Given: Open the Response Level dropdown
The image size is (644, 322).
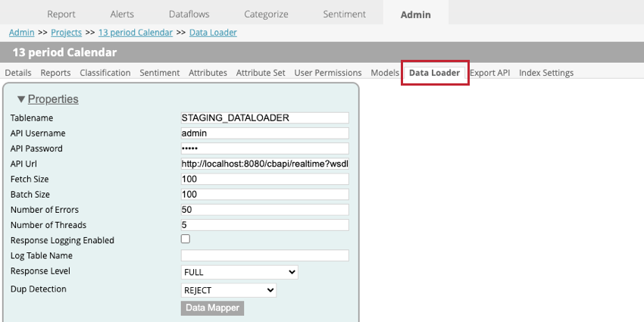Looking at the screenshot, I should 239,272.
